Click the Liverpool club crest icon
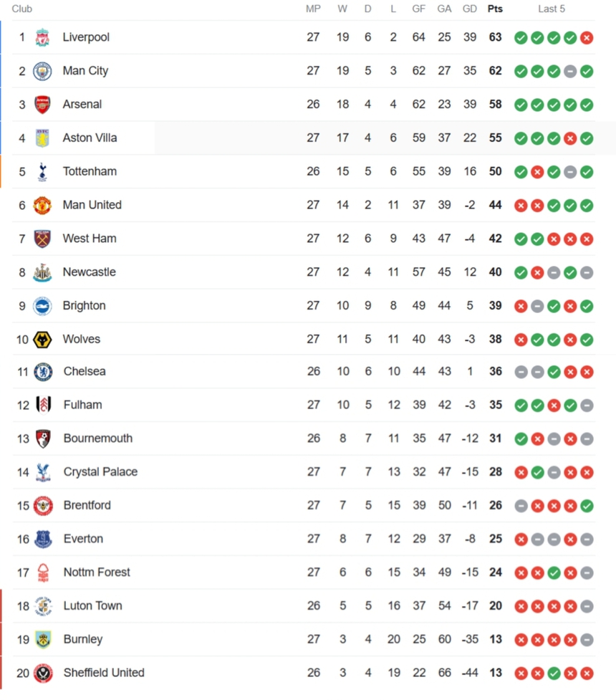 tap(42, 37)
